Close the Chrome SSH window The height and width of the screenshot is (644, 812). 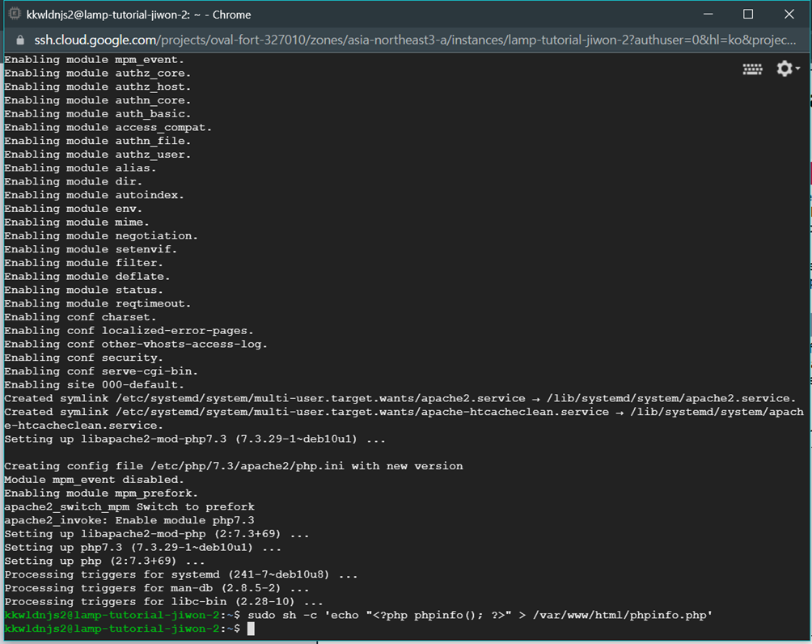789,15
